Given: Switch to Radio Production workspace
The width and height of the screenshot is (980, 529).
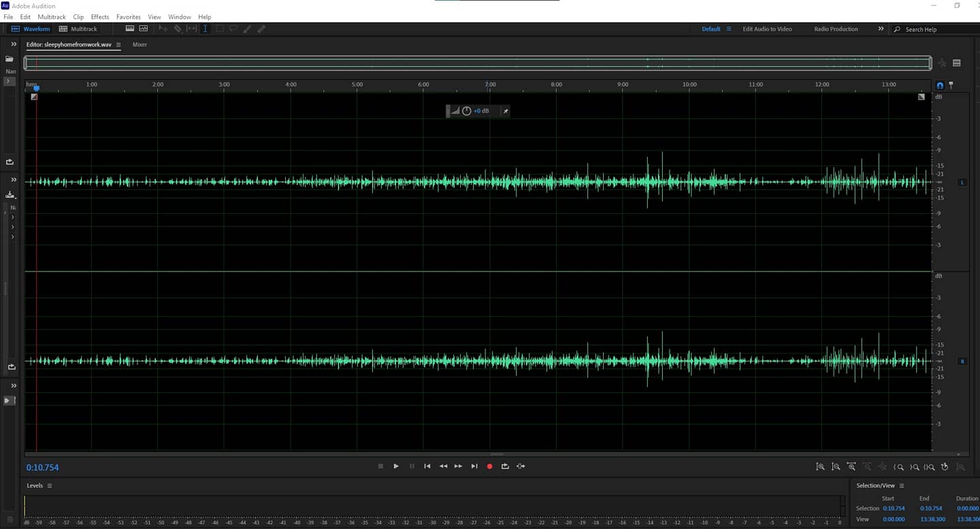Looking at the screenshot, I should (x=836, y=29).
